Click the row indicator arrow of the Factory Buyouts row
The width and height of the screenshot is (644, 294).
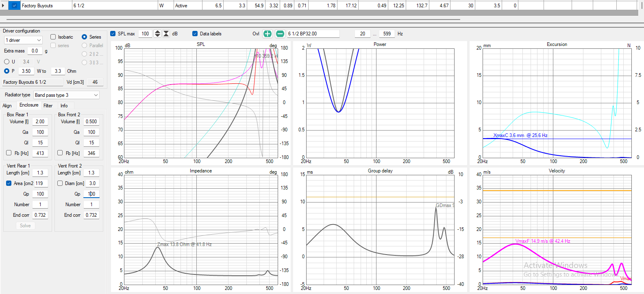coord(3,6)
